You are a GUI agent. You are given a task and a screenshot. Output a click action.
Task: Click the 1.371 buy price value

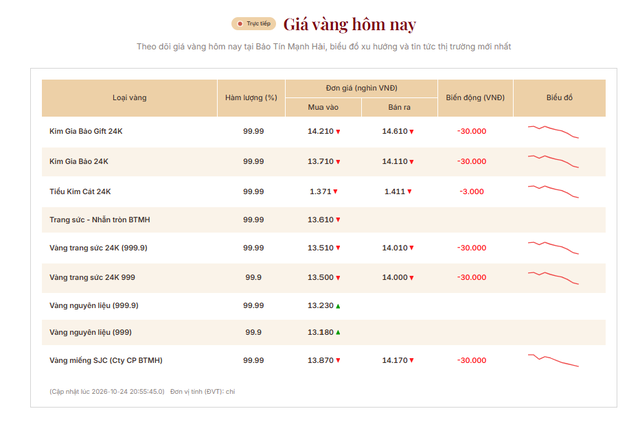tap(320, 192)
